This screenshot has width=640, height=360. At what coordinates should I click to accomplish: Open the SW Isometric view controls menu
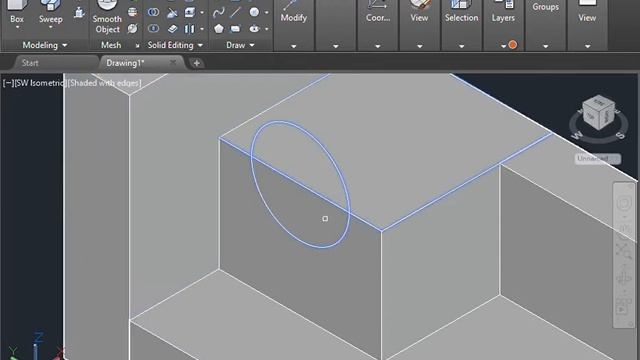click(40, 83)
